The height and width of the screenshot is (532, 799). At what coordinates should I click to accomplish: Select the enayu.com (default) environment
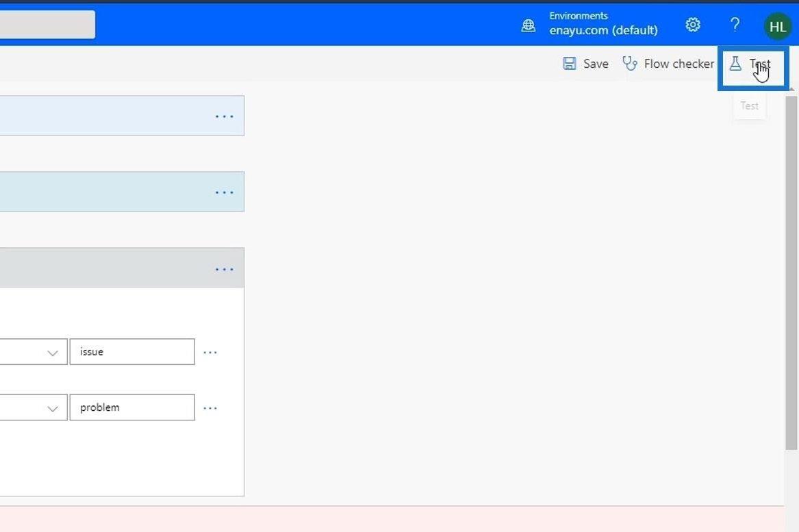[x=603, y=31]
